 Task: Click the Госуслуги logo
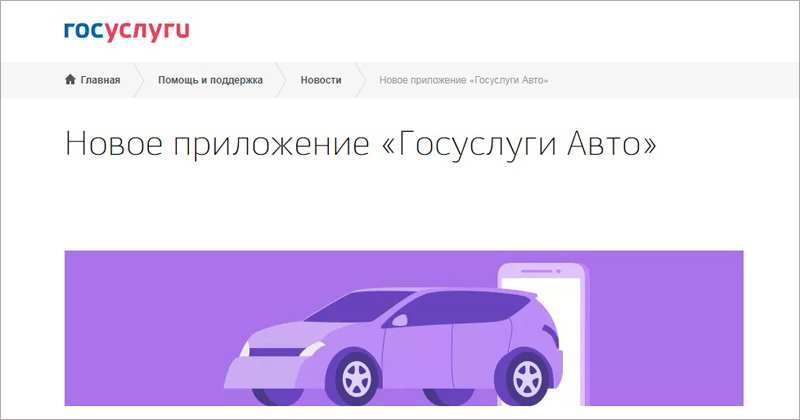tap(125, 31)
